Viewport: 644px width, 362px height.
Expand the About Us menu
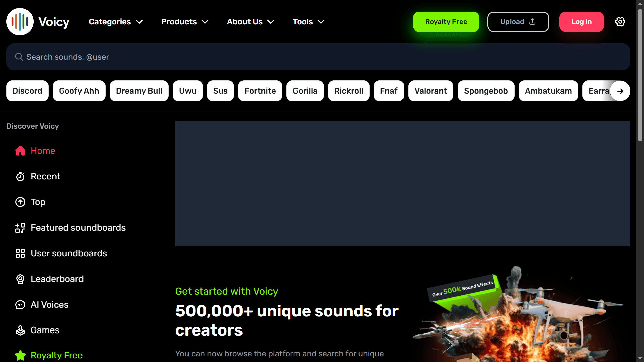click(251, 22)
